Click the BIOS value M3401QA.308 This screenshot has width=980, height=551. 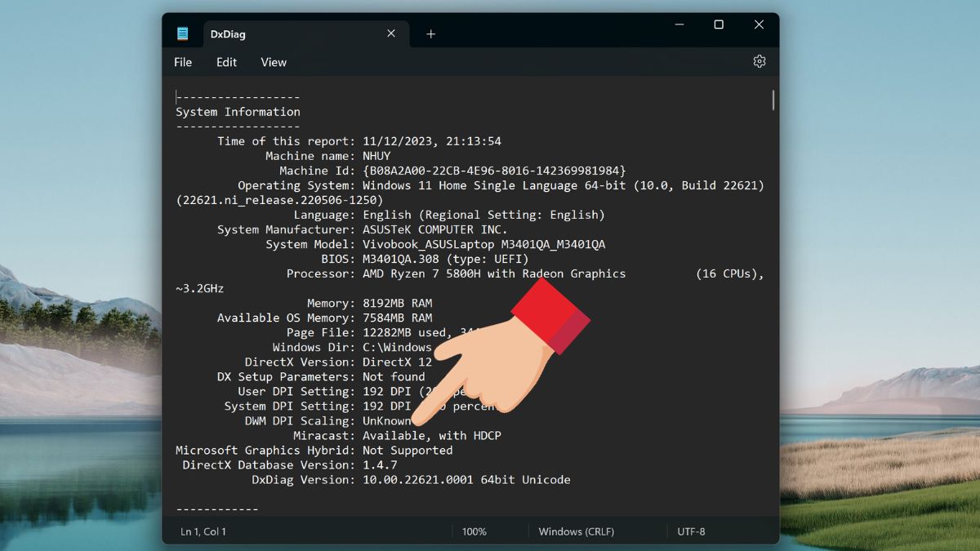pos(401,259)
